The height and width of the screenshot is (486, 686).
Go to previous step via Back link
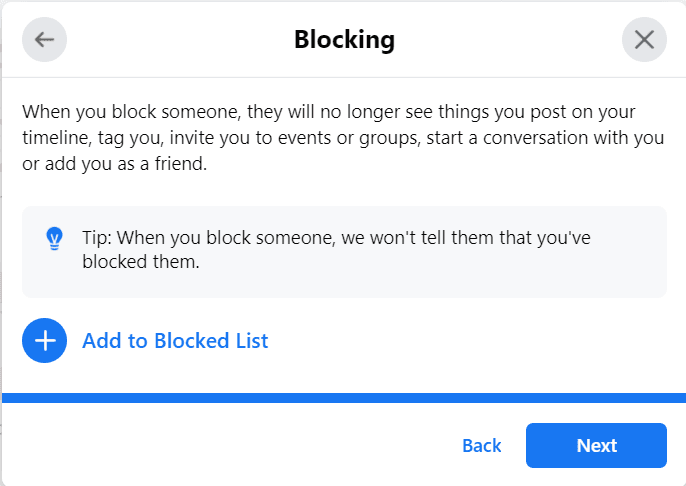click(482, 445)
